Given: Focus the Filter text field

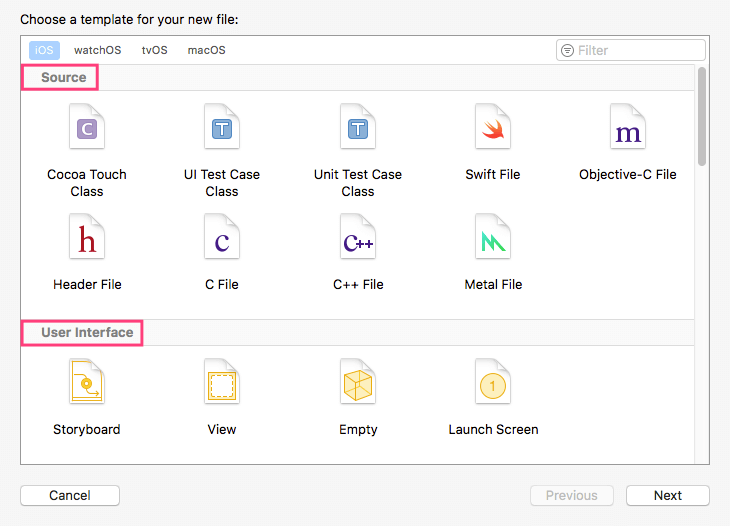Looking at the screenshot, I should point(631,50).
